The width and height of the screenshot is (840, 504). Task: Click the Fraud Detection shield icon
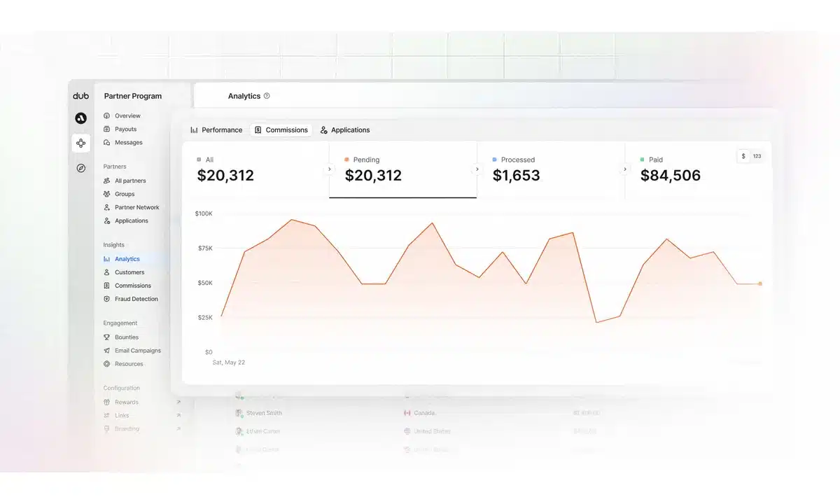106,299
